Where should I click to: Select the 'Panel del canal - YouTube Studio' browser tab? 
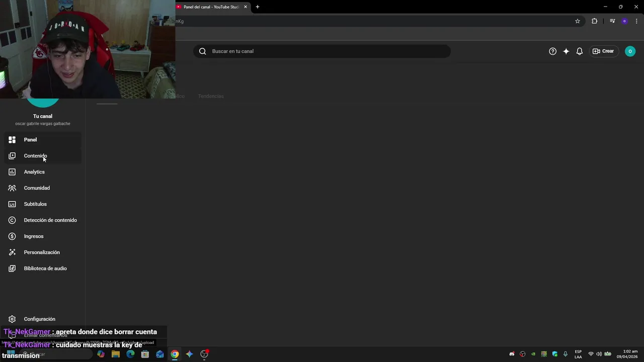tap(212, 7)
